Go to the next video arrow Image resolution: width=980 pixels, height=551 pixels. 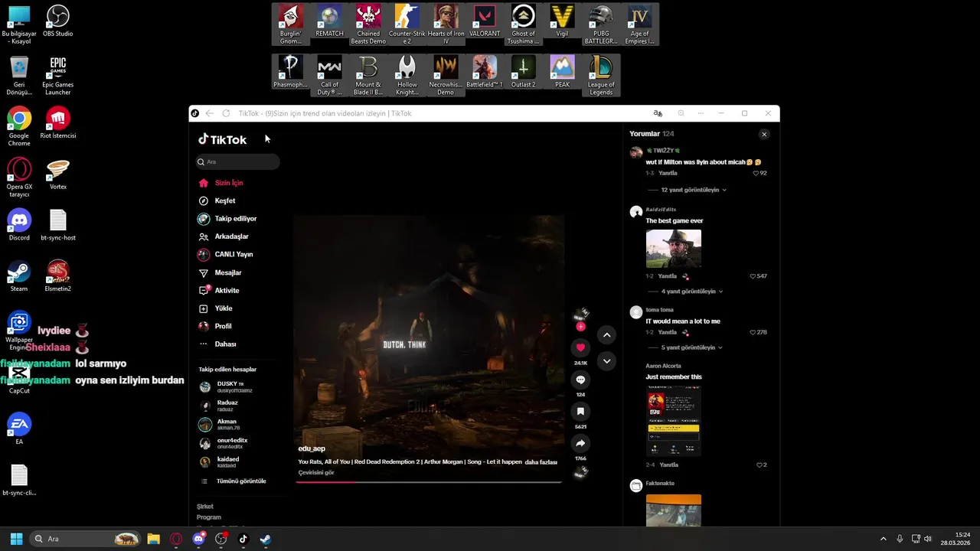606,361
